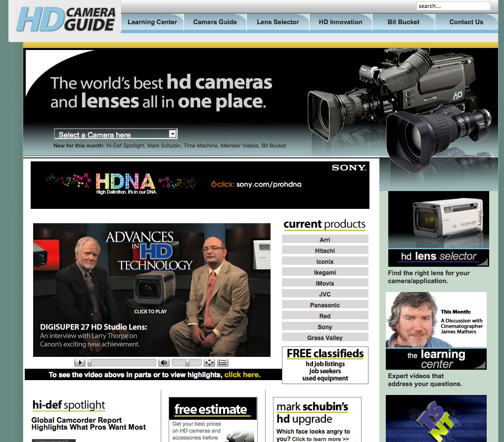This screenshot has width=504, height=442.
Task: Click 'Click to learn more >>' link
Action: click(321, 439)
